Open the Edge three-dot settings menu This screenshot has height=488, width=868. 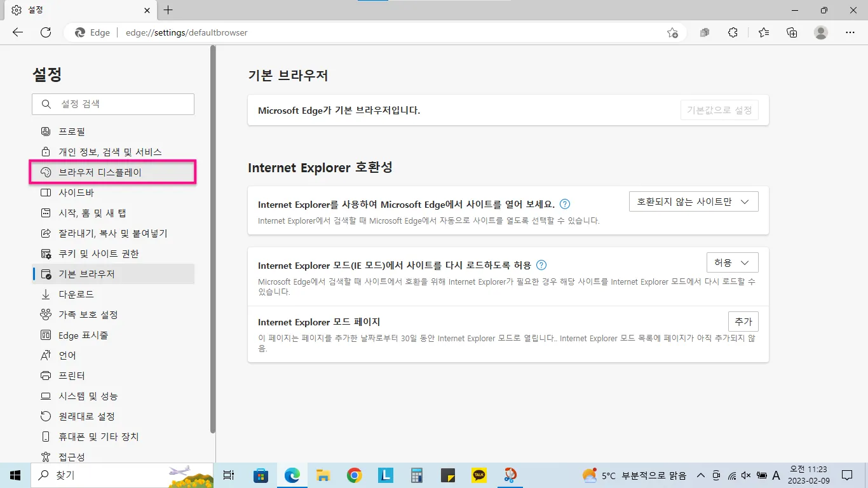(x=850, y=32)
